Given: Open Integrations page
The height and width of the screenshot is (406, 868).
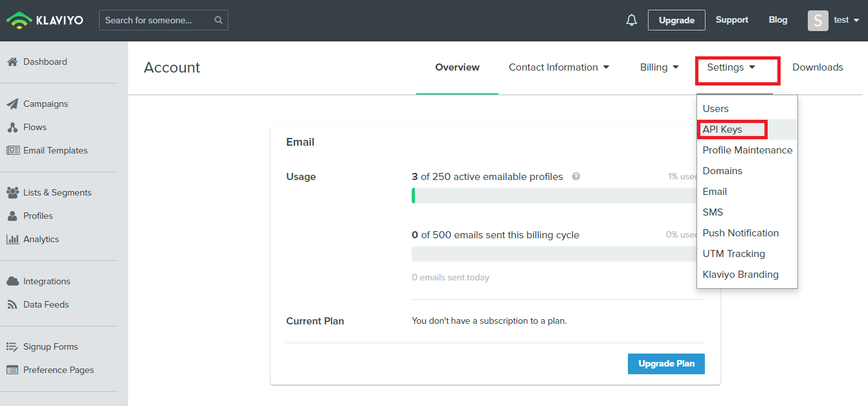Looking at the screenshot, I should [x=47, y=281].
